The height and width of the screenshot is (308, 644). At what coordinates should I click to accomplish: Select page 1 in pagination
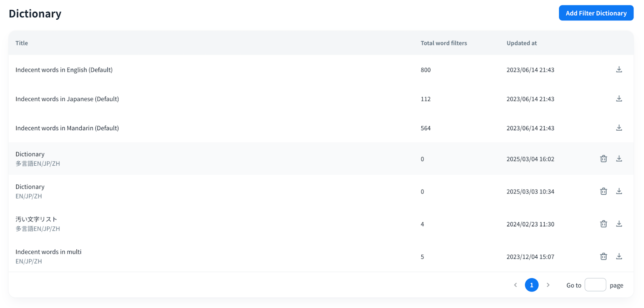[531, 285]
